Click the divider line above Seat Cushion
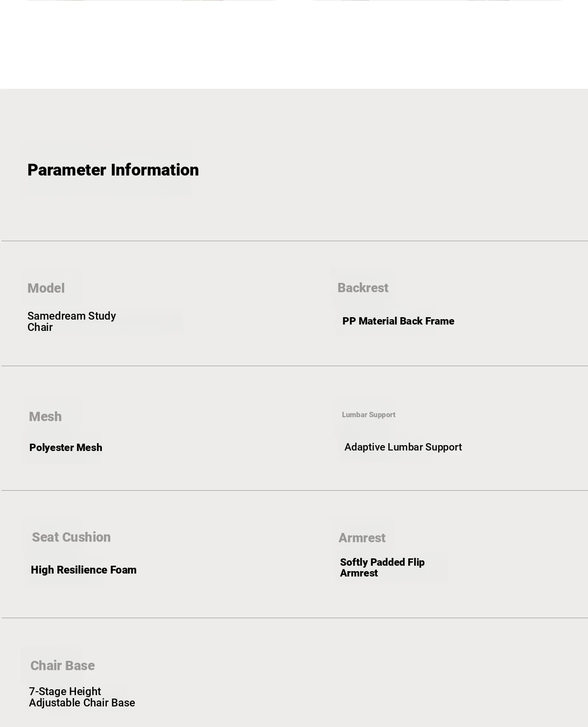 pyautogui.click(x=294, y=490)
